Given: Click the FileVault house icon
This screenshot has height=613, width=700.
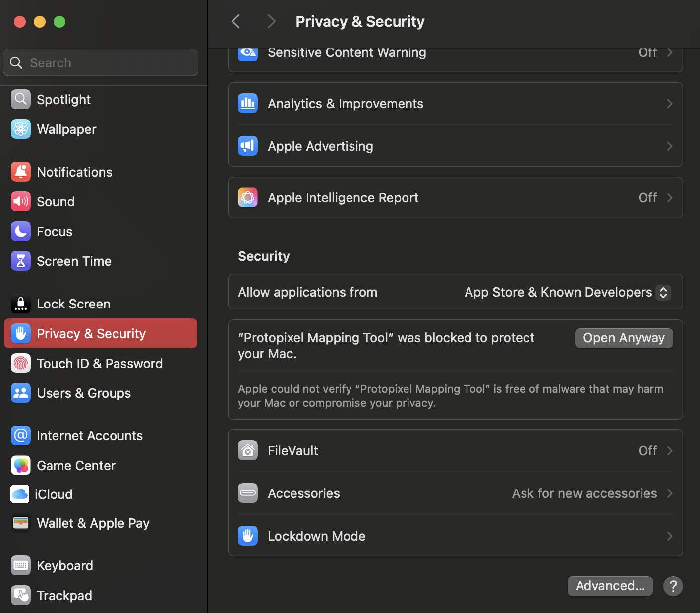Looking at the screenshot, I should 248,451.
